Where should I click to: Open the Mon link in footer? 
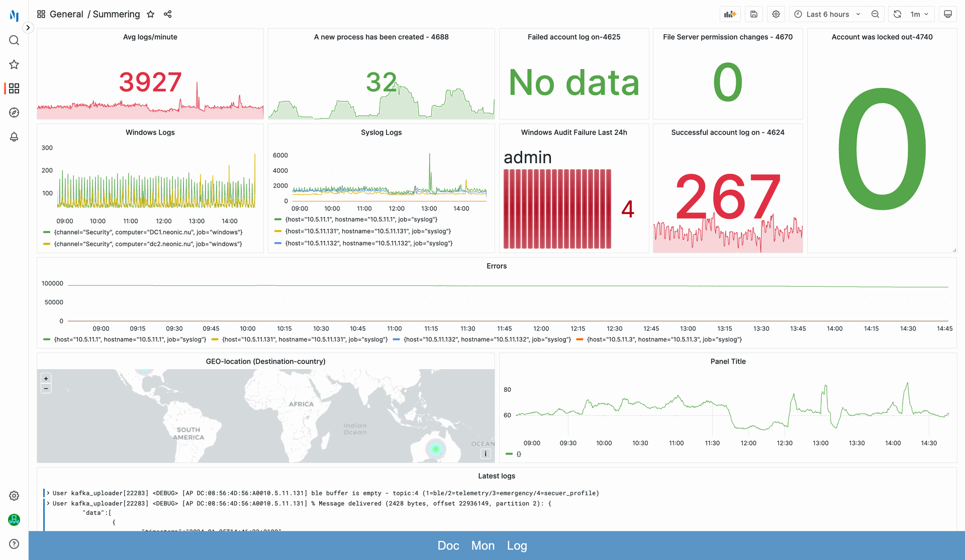coord(483,545)
